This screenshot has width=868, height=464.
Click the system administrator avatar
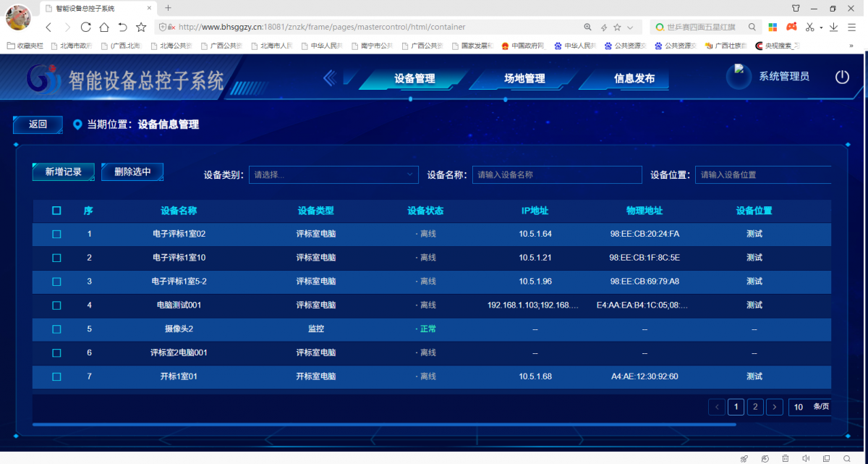coord(739,77)
